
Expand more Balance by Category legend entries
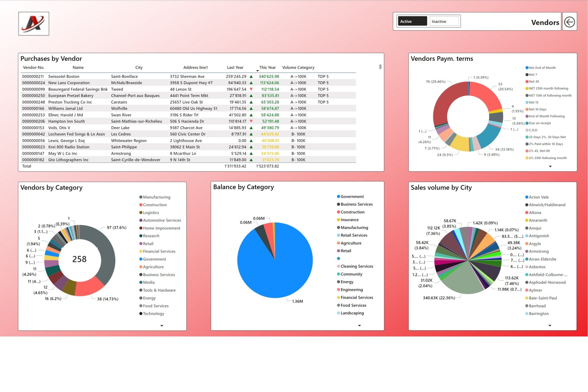point(359,325)
